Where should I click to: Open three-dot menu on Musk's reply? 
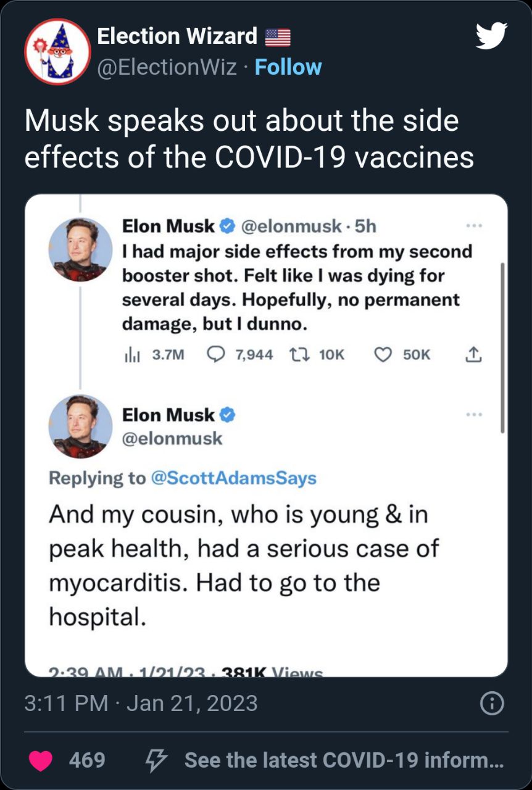pos(473,415)
